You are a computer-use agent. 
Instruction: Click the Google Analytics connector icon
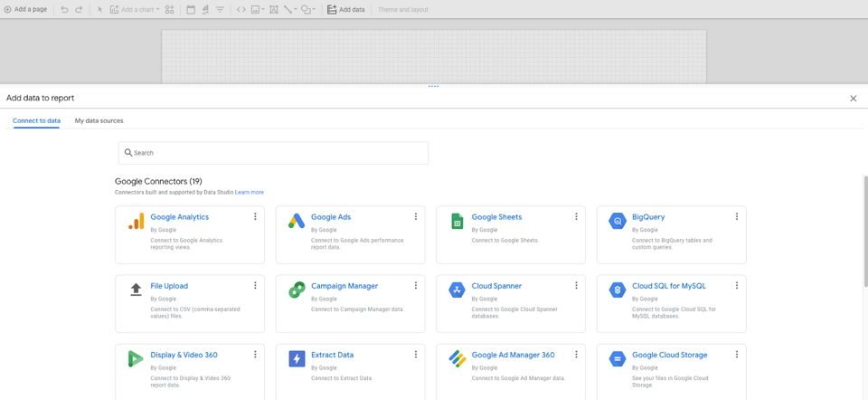point(136,222)
